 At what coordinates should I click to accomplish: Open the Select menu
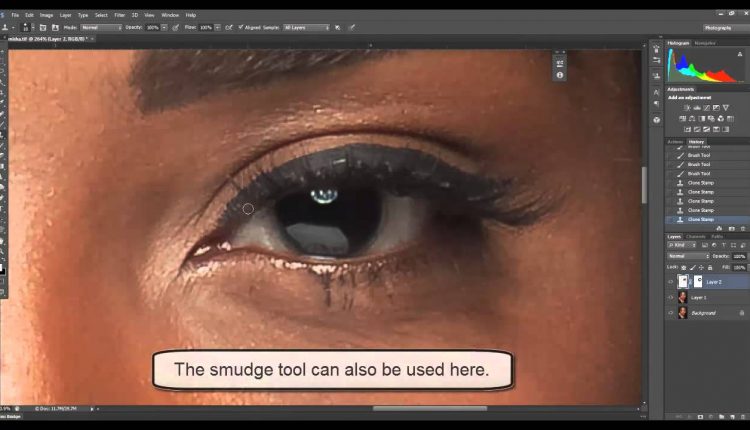coord(101,15)
